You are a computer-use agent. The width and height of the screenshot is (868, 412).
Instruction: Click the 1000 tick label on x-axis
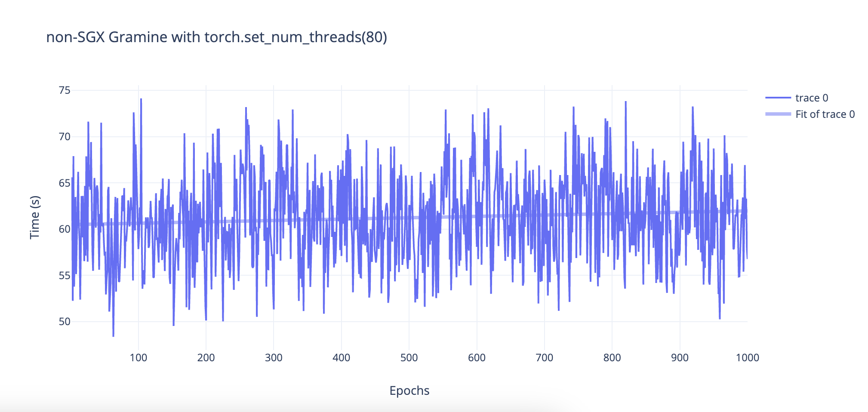click(748, 357)
